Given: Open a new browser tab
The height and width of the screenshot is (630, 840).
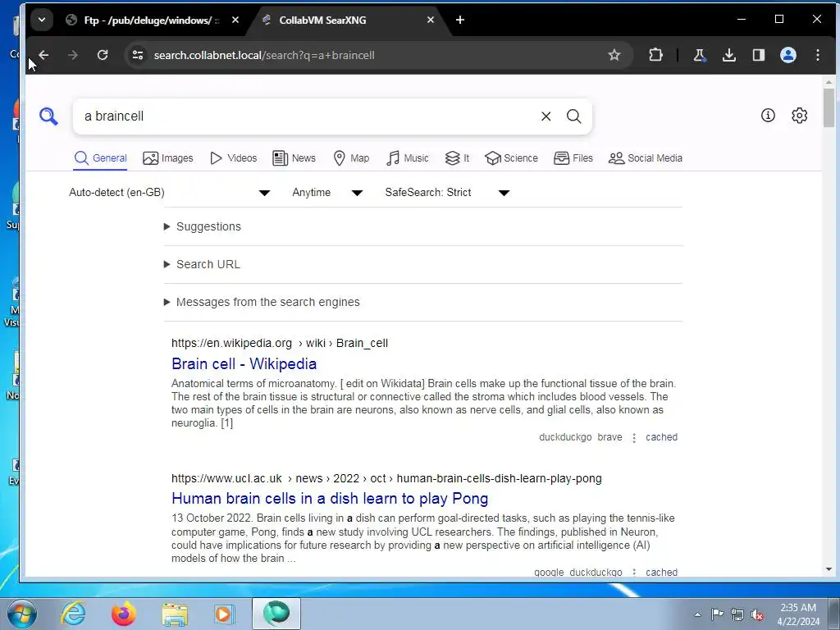Looking at the screenshot, I should pos(460,20).
